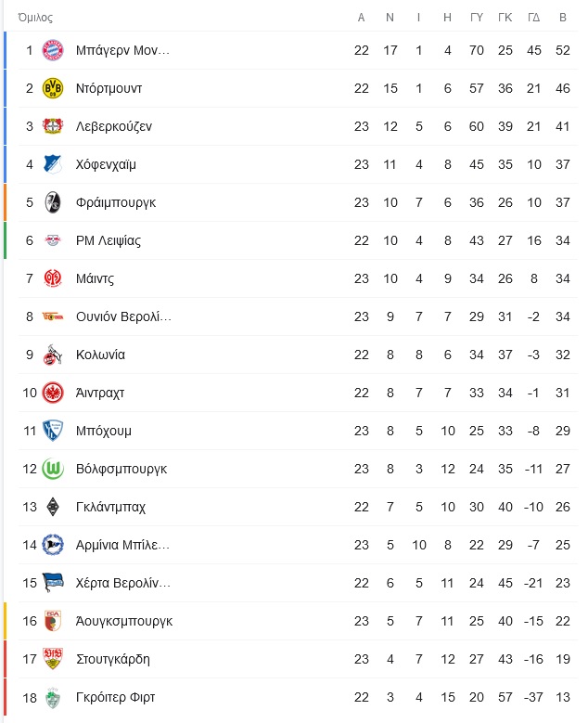588x723 pixels.
Task: Select the Mainz 05 crest
Action: [x=53, y=278]
